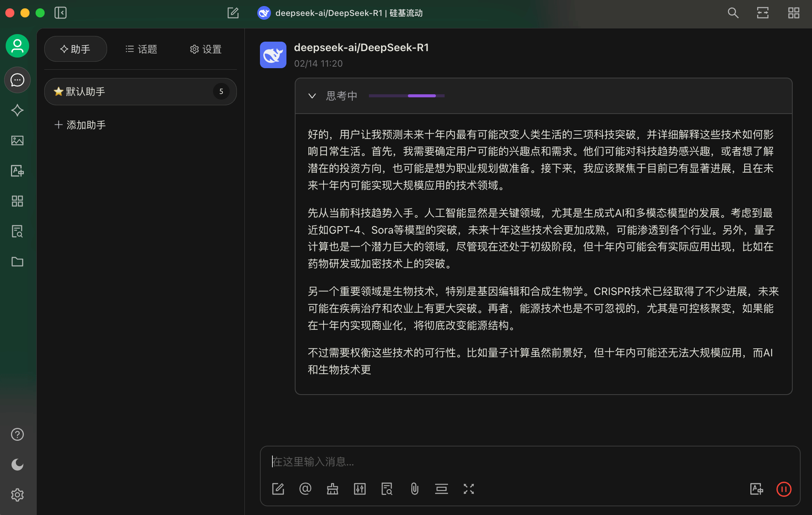Open the knowledge base search icon in input toolbar

pos(387,489)
